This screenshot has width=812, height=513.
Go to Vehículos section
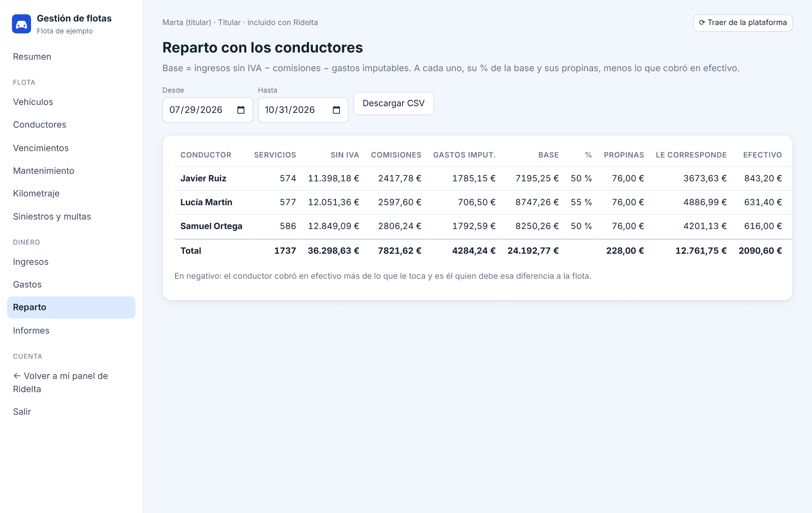tap(33, 102)
